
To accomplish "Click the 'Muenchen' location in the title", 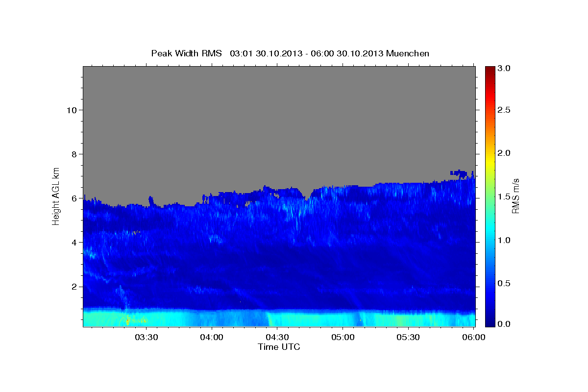I will coord(408,53).
